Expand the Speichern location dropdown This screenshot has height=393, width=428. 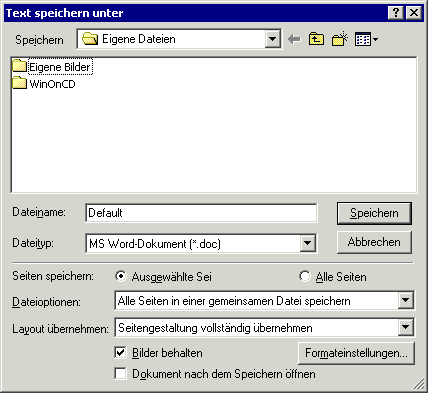point(273,39)
